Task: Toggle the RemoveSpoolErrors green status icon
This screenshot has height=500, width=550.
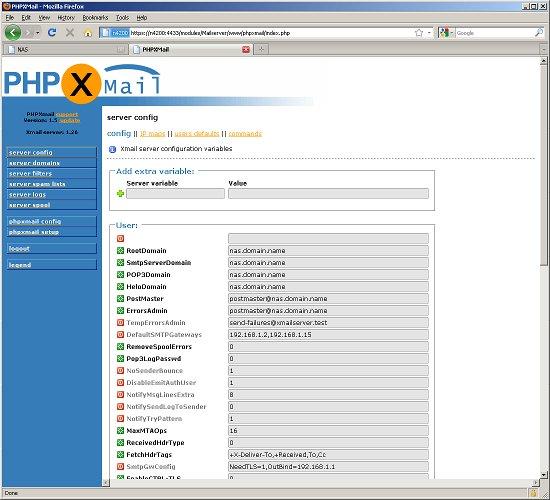Action: coord(120,346)
